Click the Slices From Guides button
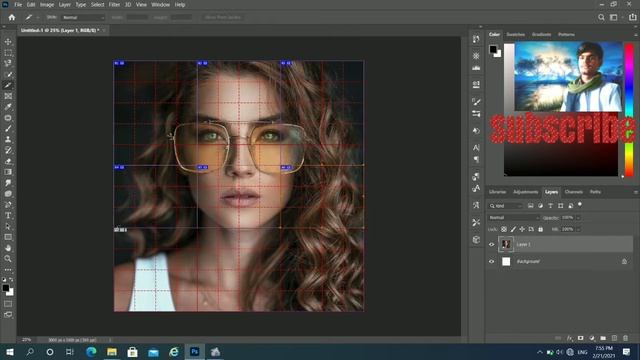 (x=223, y=18)
